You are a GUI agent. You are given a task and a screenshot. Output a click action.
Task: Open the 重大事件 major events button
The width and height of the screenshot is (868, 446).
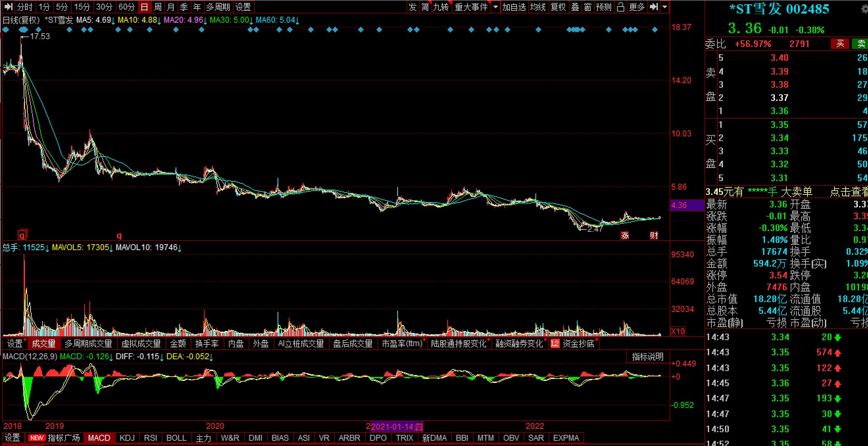pos(471,7)
